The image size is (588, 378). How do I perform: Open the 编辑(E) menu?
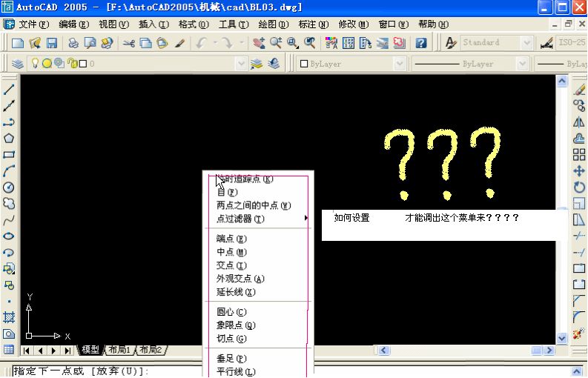tap(74, 24)
